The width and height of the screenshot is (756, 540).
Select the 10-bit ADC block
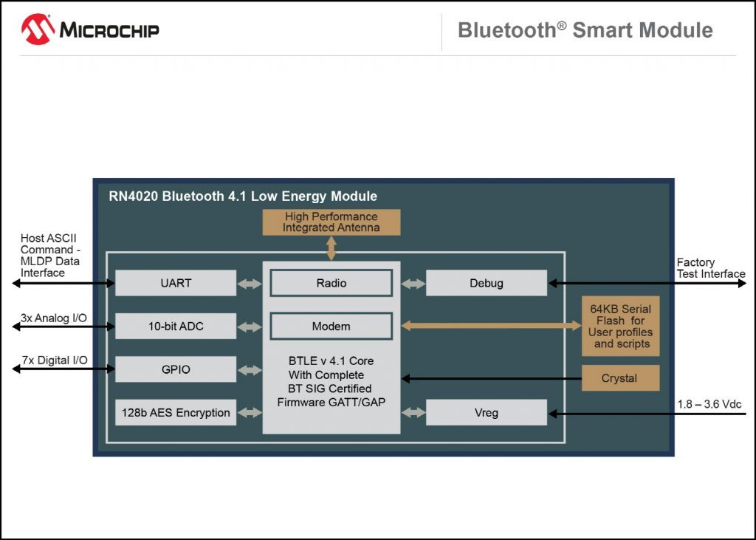pyautogui.click(x=176, y=326)
